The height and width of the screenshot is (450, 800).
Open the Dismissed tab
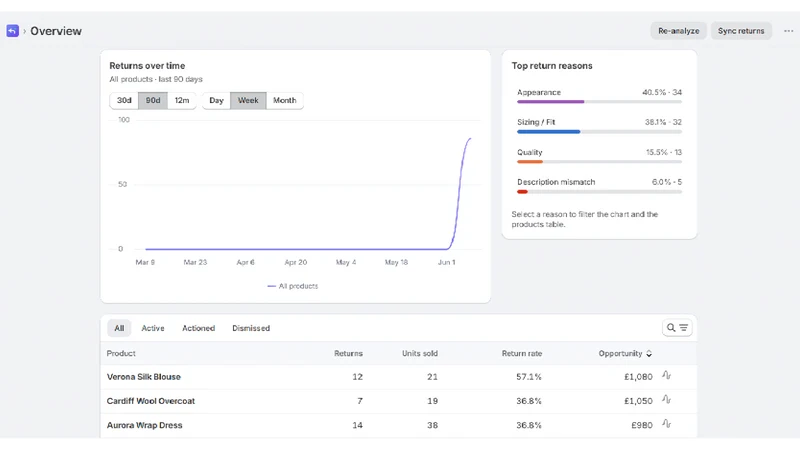pos(251,328)
